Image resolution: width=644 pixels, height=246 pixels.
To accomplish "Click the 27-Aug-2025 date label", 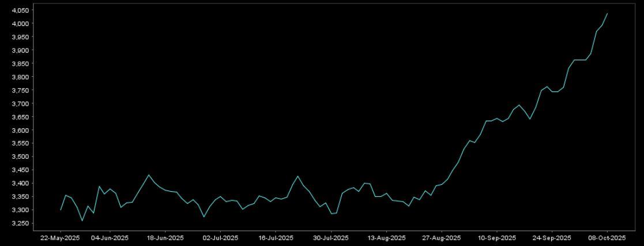I will (442, 238).
